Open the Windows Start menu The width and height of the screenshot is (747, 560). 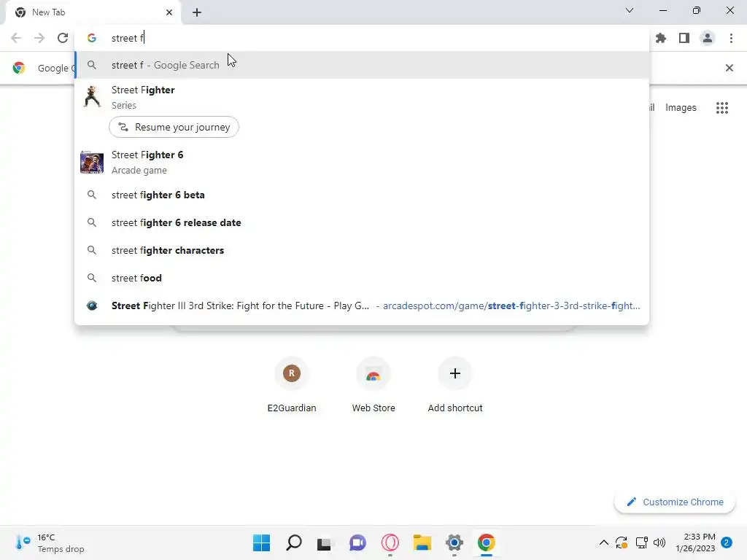tap(262, 542)
